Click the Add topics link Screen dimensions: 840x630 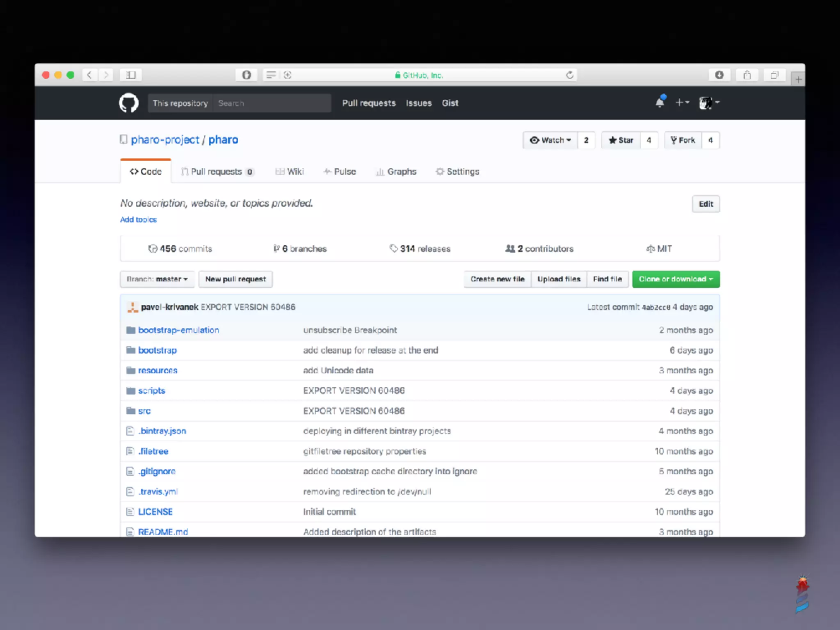(x=138, y=220)
